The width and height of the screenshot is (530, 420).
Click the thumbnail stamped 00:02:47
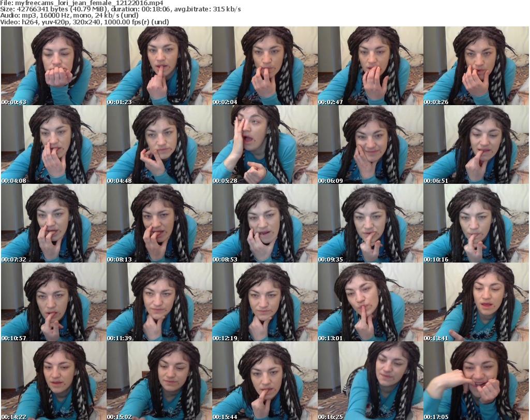[371, 66]
